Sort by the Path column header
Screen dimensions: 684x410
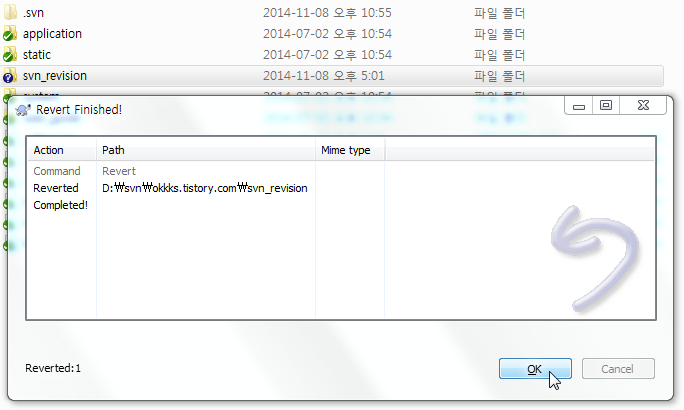(x=206, y=150)
